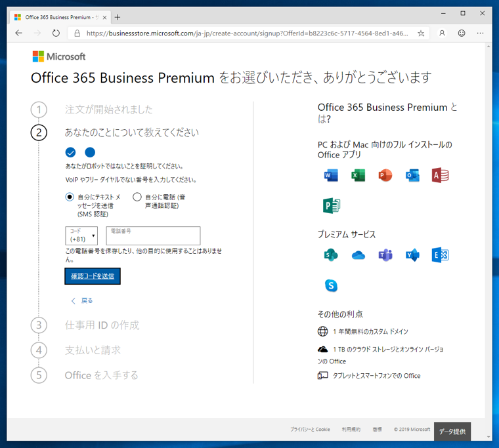Click the Microsoft logo

pyautogui.click(x=59, y=56)
